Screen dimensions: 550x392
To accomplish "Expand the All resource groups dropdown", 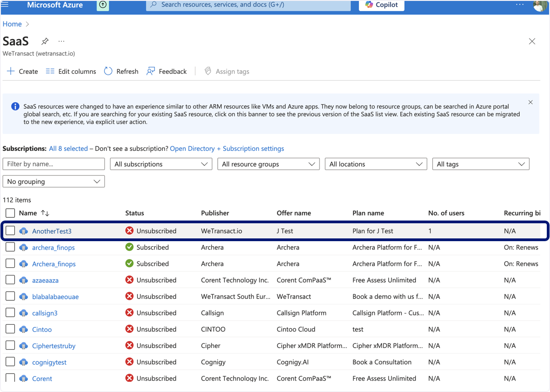I will (269, 164).
